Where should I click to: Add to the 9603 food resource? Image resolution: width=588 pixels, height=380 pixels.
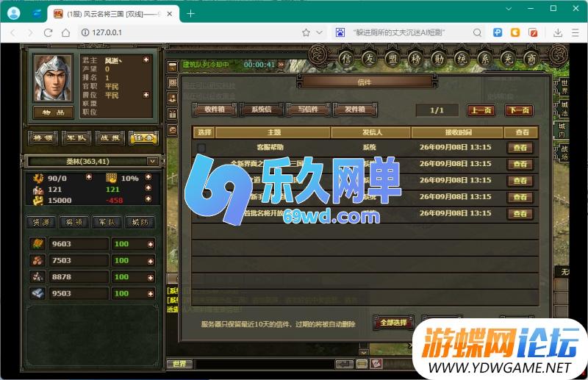pyautogui.click(x=151, y=244)
